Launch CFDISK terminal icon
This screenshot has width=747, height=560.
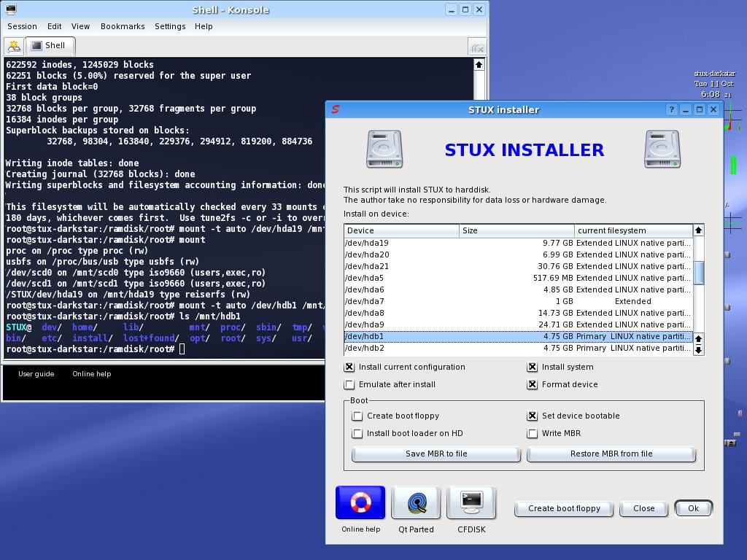click(x=471, y=502)
